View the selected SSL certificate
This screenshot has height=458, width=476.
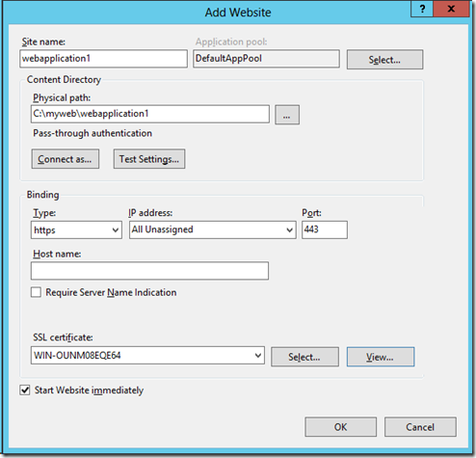(381, 357)
